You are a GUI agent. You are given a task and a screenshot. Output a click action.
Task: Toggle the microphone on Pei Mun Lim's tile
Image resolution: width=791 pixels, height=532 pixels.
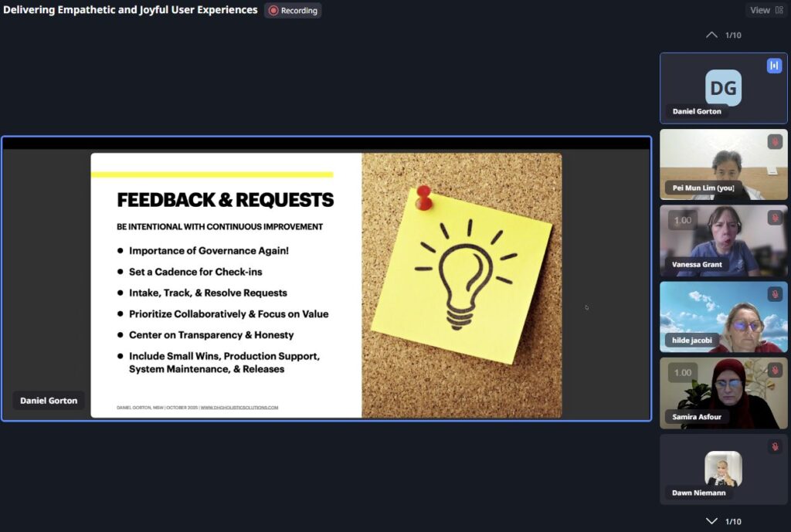tap(774, 142)
